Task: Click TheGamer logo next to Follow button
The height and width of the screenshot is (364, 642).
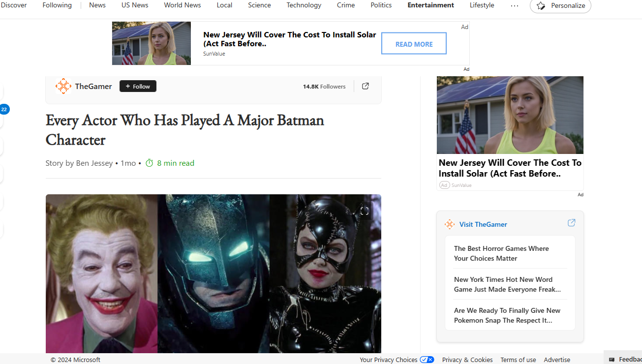Action: tap(63, 86)
